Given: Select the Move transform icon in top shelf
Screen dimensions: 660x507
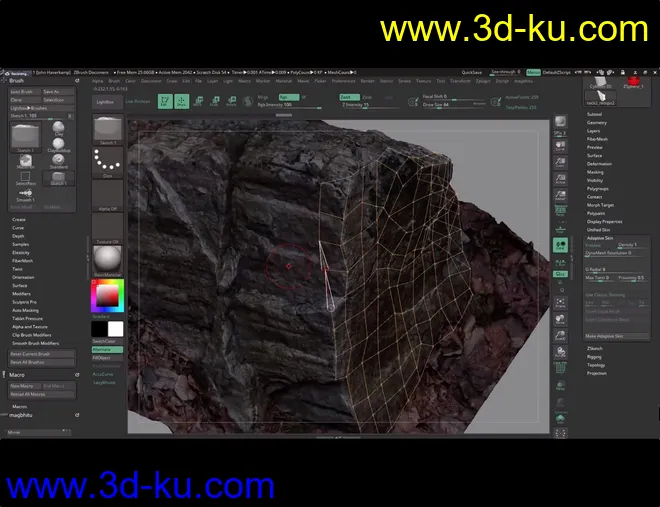Looking at the screenshot, I should pyautogui.click(x=198, y=101).
